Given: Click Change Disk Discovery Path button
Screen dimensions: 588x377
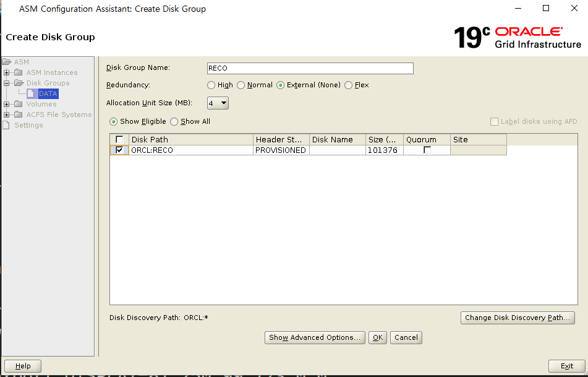Looking at the screenshot, I should click(518, 318).
